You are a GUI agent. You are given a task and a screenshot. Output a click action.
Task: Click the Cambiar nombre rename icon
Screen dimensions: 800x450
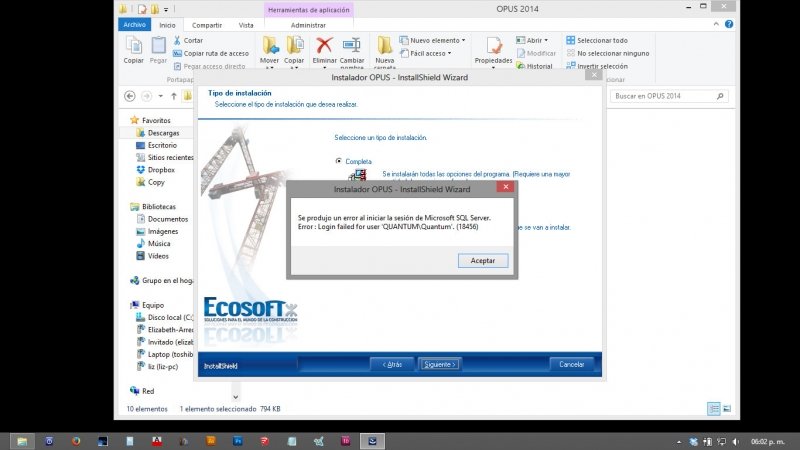click(352, 46)
